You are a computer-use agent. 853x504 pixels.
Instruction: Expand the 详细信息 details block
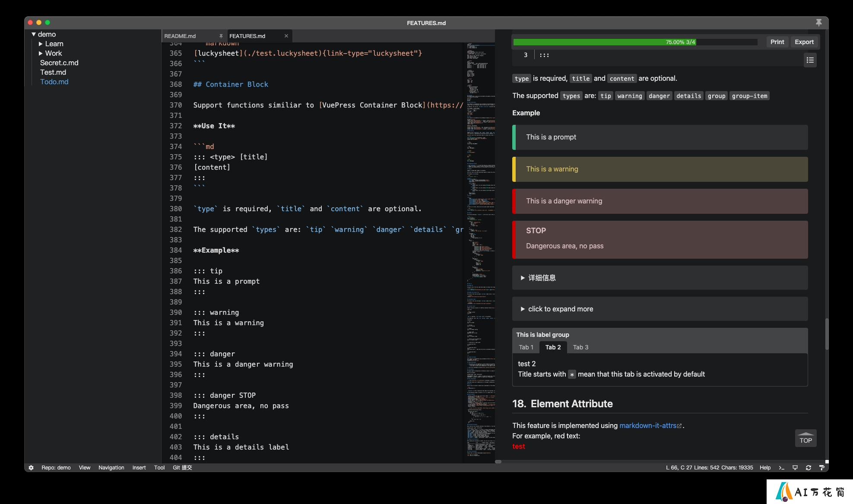coord(660,278)
